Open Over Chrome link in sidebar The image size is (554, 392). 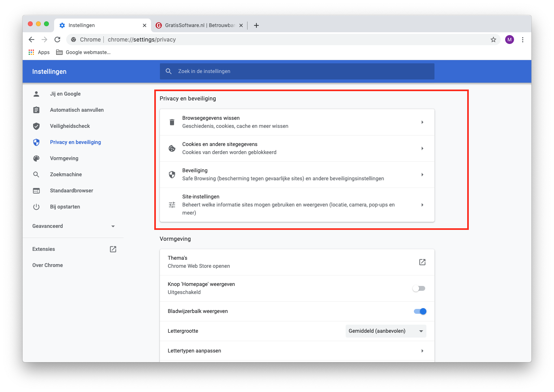click(48, 265)
